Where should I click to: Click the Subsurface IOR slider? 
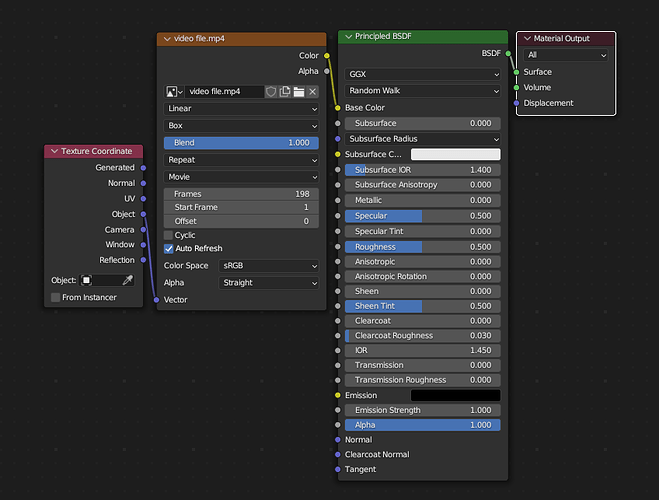pyautogui.click(x=423, y=170)
